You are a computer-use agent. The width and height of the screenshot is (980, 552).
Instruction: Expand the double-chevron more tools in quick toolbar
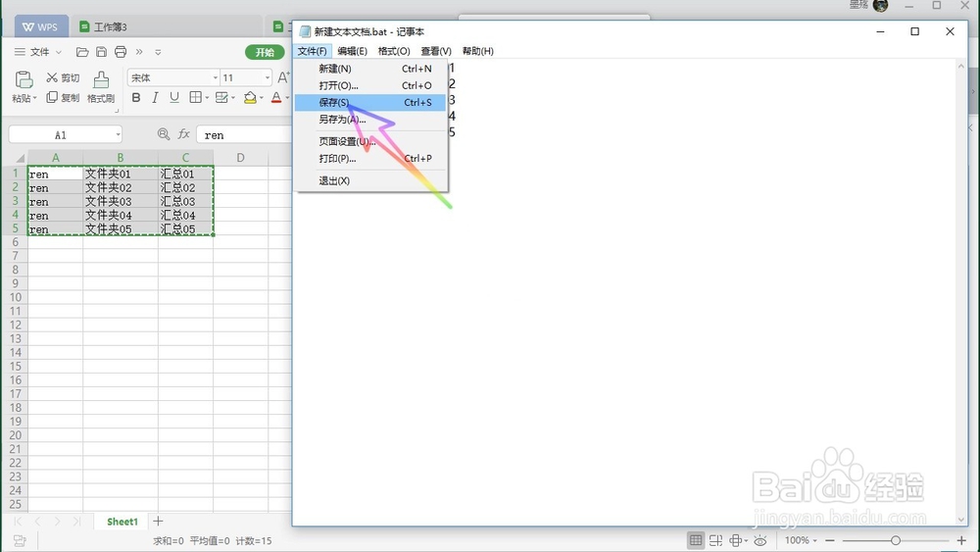[139, 52]
